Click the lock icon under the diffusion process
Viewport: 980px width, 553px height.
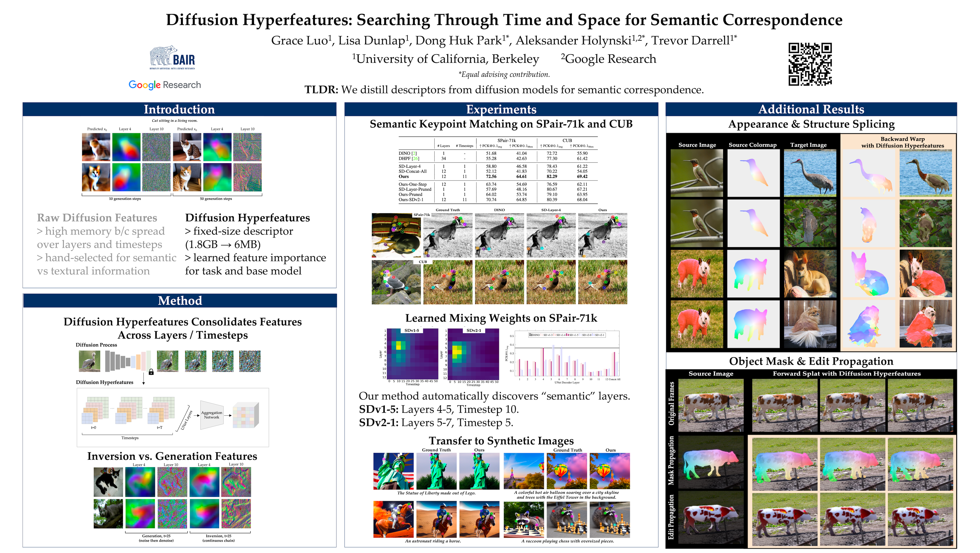(151, 372)
